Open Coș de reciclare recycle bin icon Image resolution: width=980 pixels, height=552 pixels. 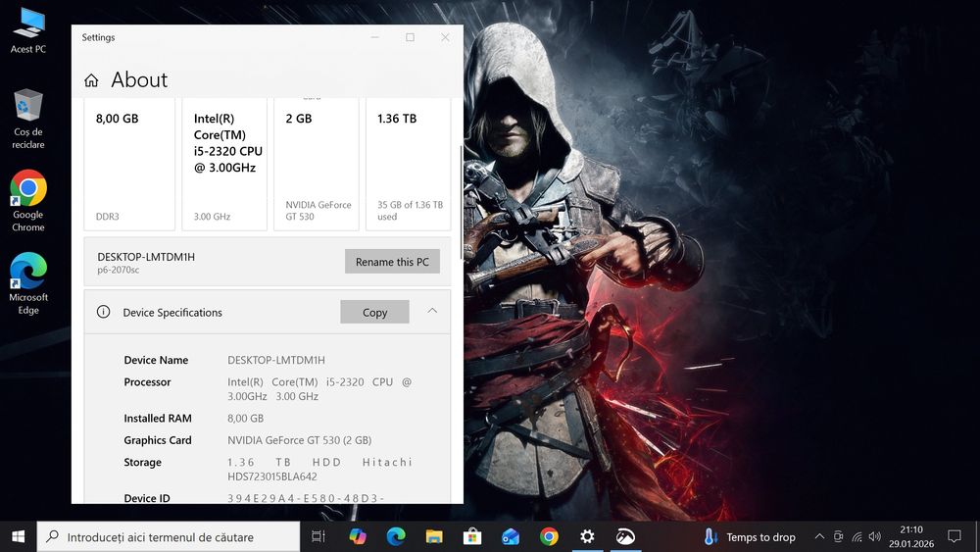pyautogui.click(x=28, y=119)
